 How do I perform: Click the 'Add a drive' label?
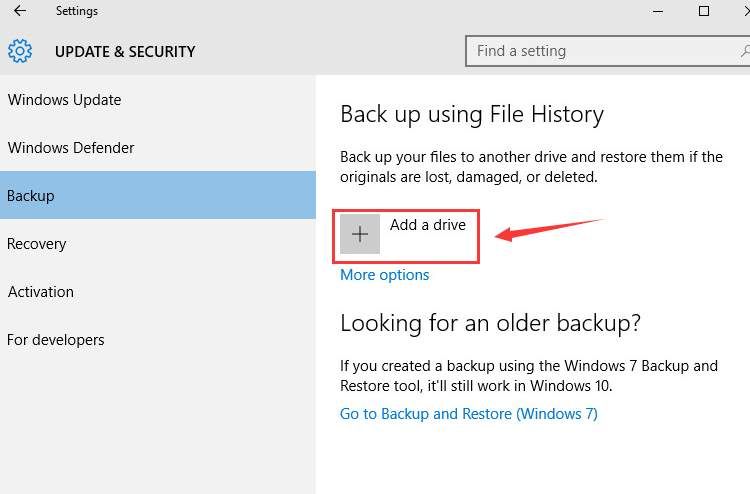427,225
